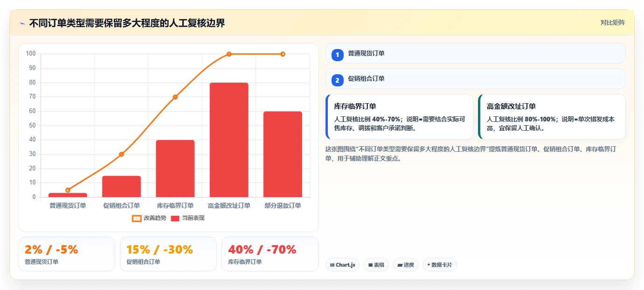Click trend point above 高金额改址订单 bar
The width and height of the screenshot is (644, 290).
pyautogui.click(x=229, y=54)
